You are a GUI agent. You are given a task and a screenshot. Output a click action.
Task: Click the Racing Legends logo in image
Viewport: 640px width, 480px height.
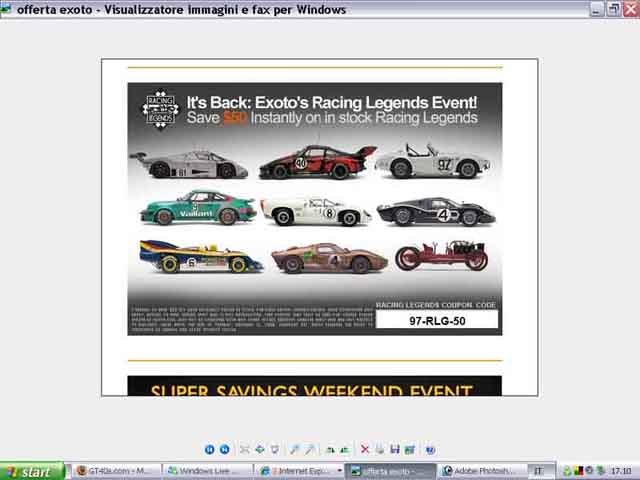pyautogui.click(x=160, y=109)
